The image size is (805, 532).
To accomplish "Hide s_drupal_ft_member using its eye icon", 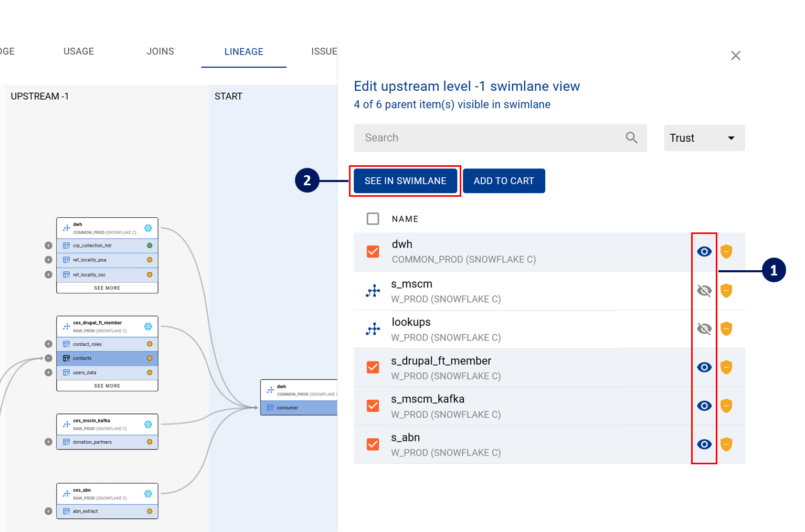I will coord(704,367).
